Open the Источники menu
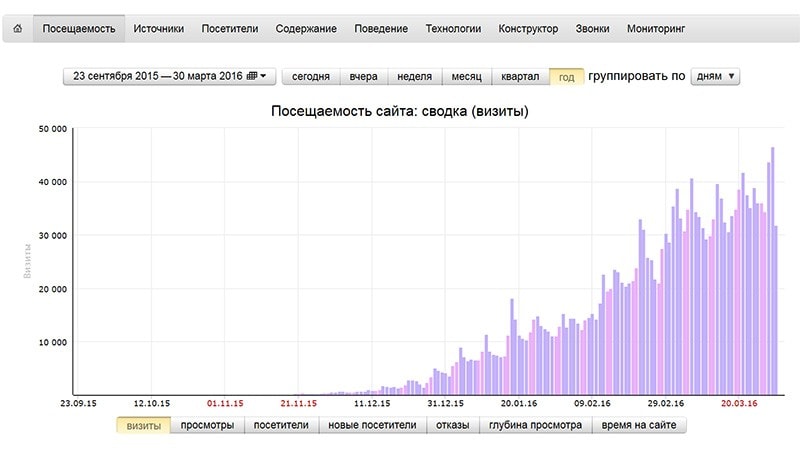Screen dimensions: 800x463 click(159, 29)
